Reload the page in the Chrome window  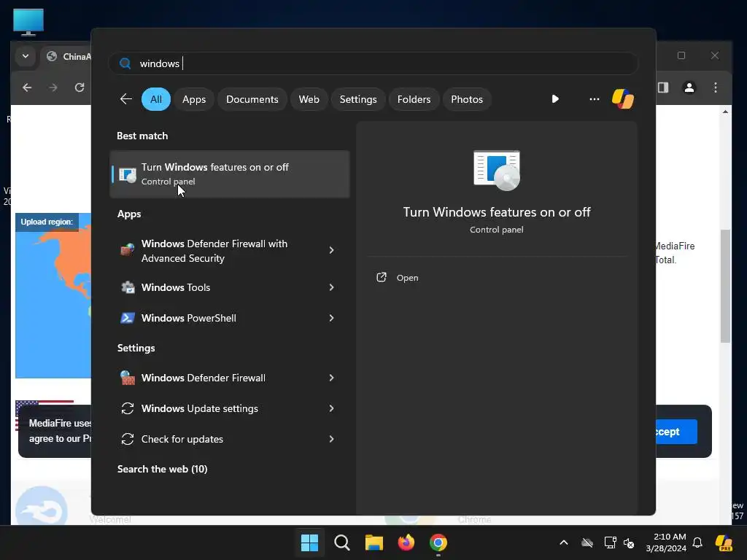pyautogui.click(x=80, y=87)
